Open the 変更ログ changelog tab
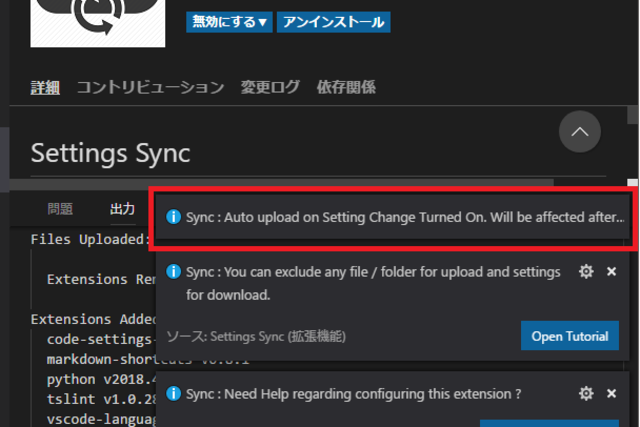 coord(270,87)
